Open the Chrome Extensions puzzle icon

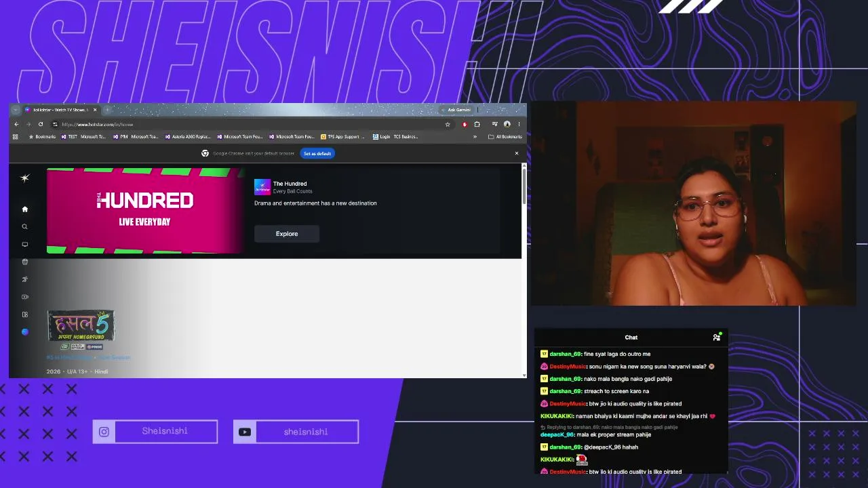(x=477, y=125)
